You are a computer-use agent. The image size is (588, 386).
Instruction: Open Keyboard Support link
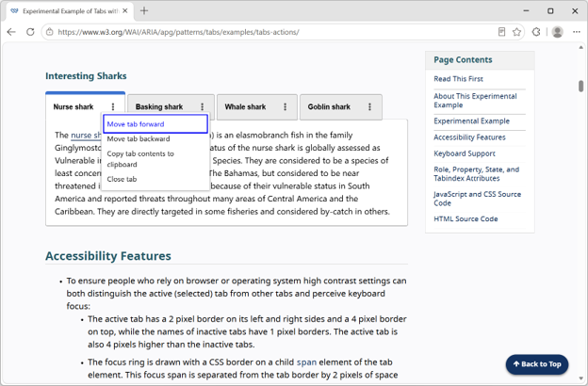point(465,153)
